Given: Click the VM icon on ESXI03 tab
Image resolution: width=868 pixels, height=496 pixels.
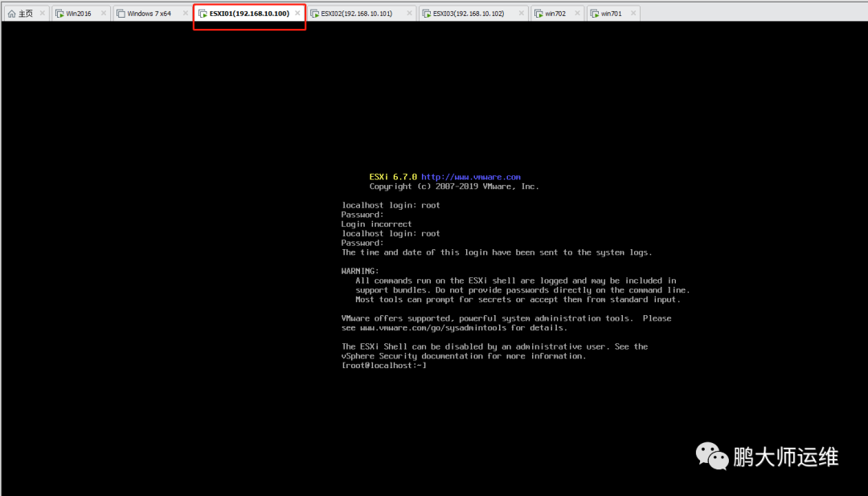Looking at the screenshot, I should coord(427,14).
